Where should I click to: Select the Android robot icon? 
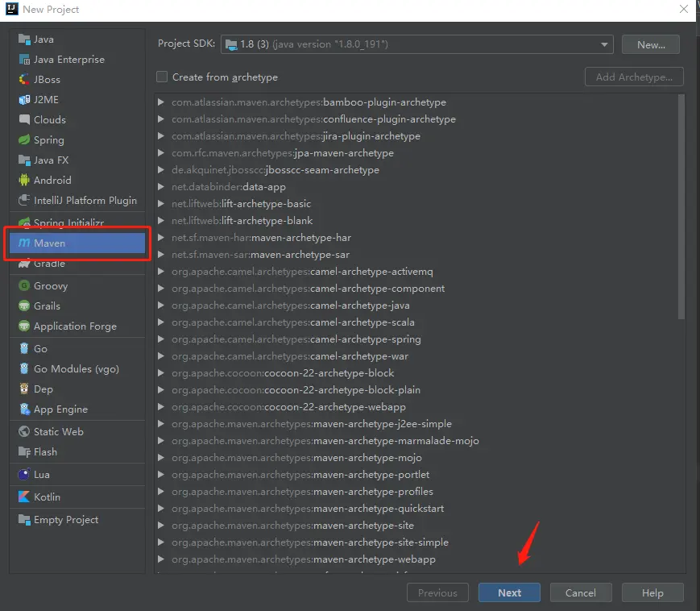(24, 180)
